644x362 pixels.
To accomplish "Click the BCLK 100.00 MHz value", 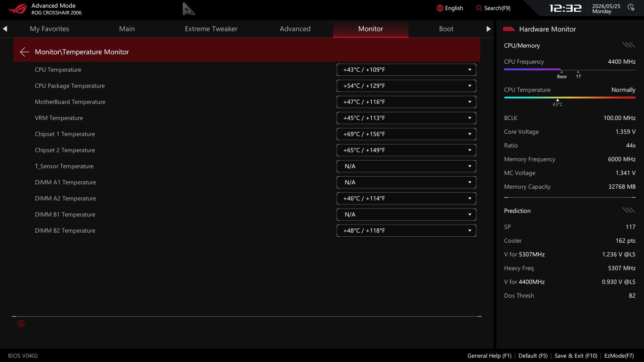I will point(619,118).
